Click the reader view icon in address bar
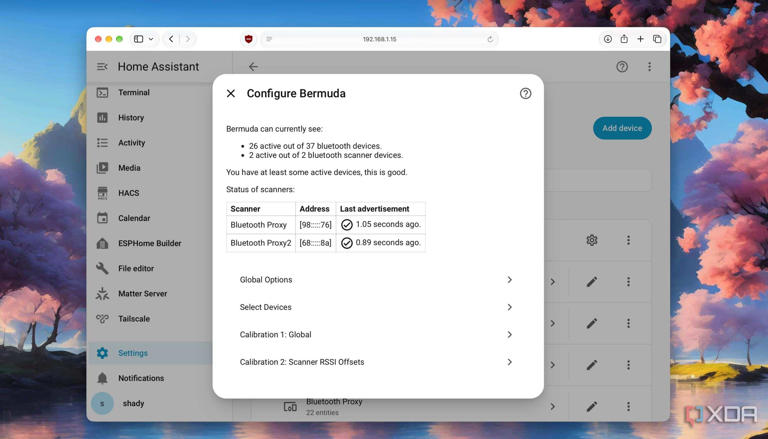Viewport: 768px width, 439px height. pyautogui.click(x=269, y=39)
